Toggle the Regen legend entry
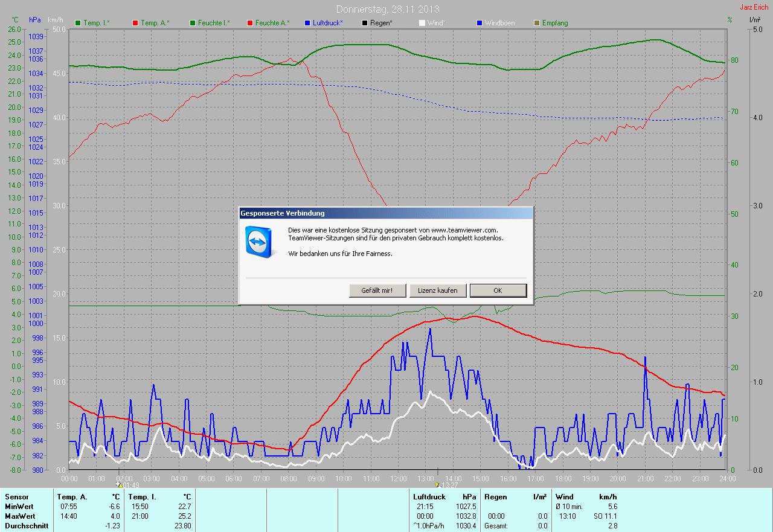The height and width of the screenshot is (532, 773). (x=365, y=23)
